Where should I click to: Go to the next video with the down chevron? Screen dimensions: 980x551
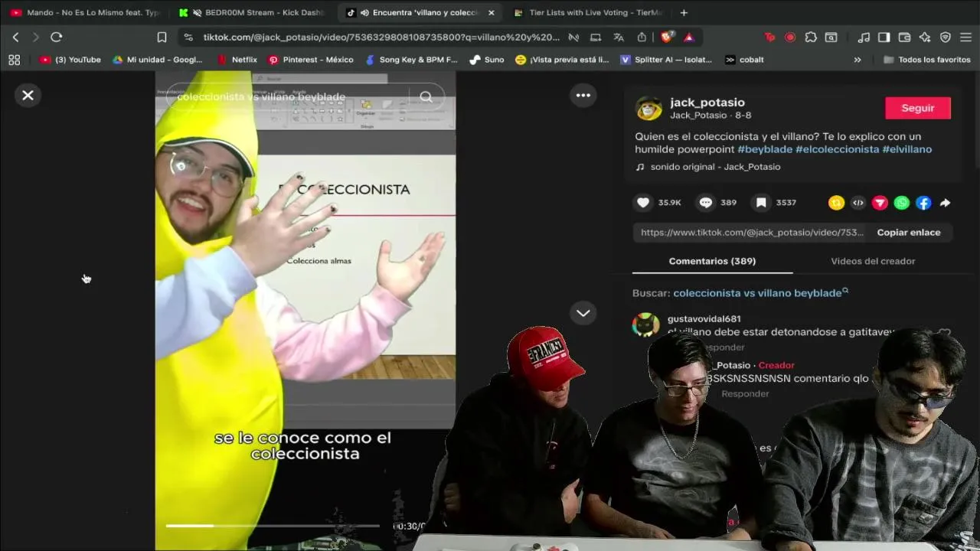[583, 313]
